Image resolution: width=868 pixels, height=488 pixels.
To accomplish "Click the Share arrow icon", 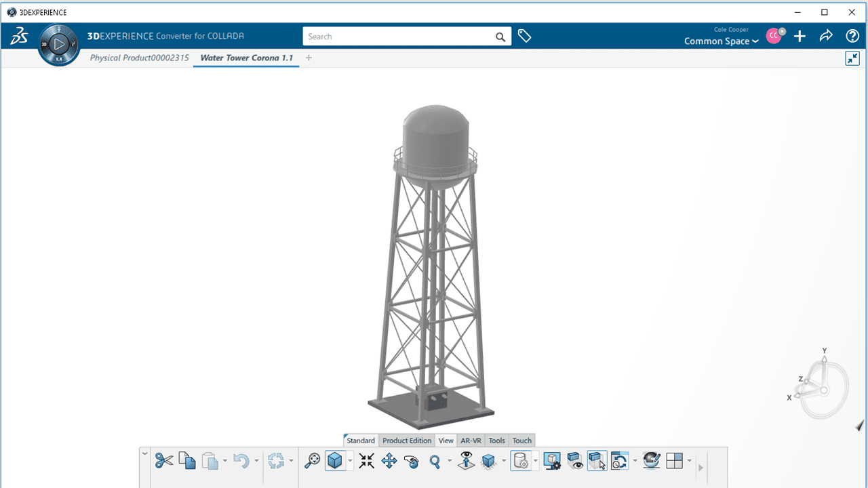I will click(x=826, y=37).
